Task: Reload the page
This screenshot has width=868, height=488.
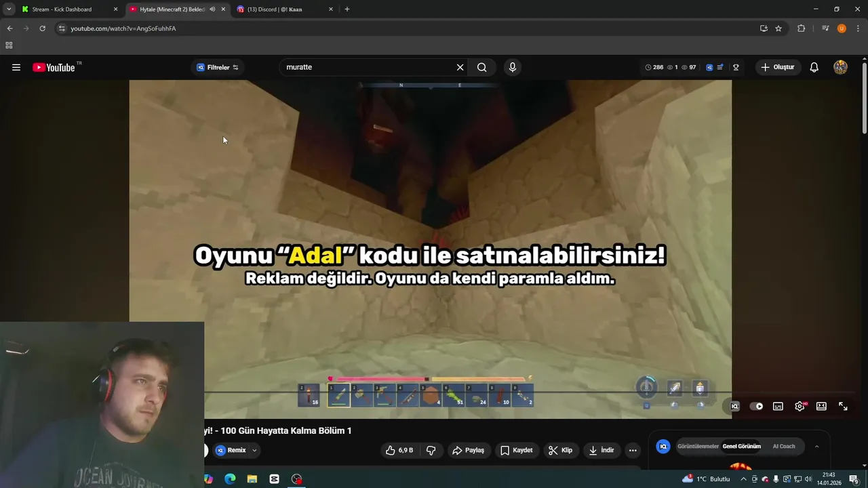Action: (42, 28)
